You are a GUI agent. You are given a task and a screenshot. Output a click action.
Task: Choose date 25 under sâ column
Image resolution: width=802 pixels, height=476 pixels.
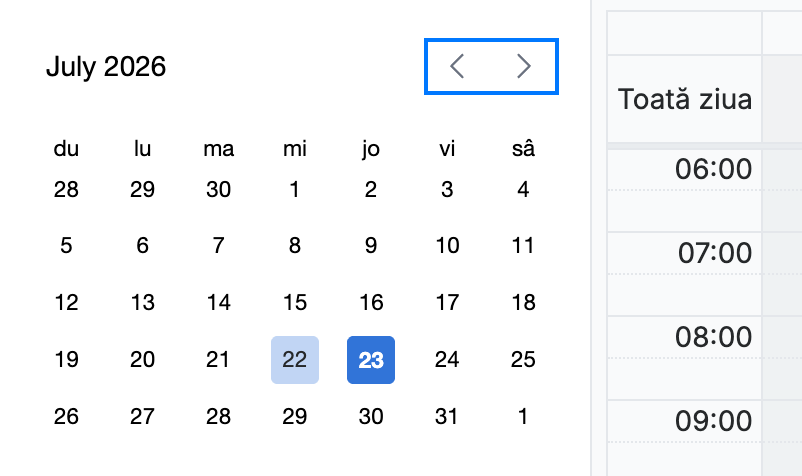point(523,360)
